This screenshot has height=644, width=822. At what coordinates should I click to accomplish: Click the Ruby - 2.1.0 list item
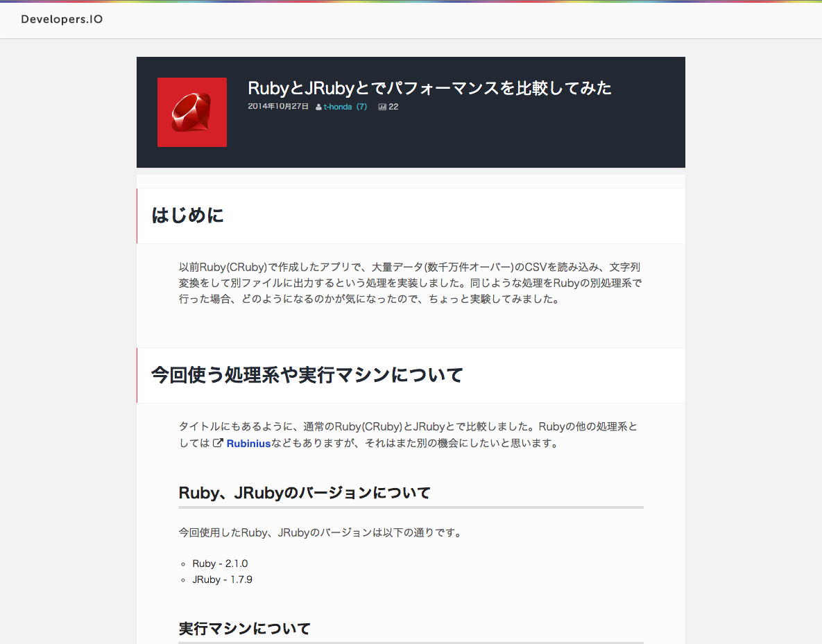[220, 564]
